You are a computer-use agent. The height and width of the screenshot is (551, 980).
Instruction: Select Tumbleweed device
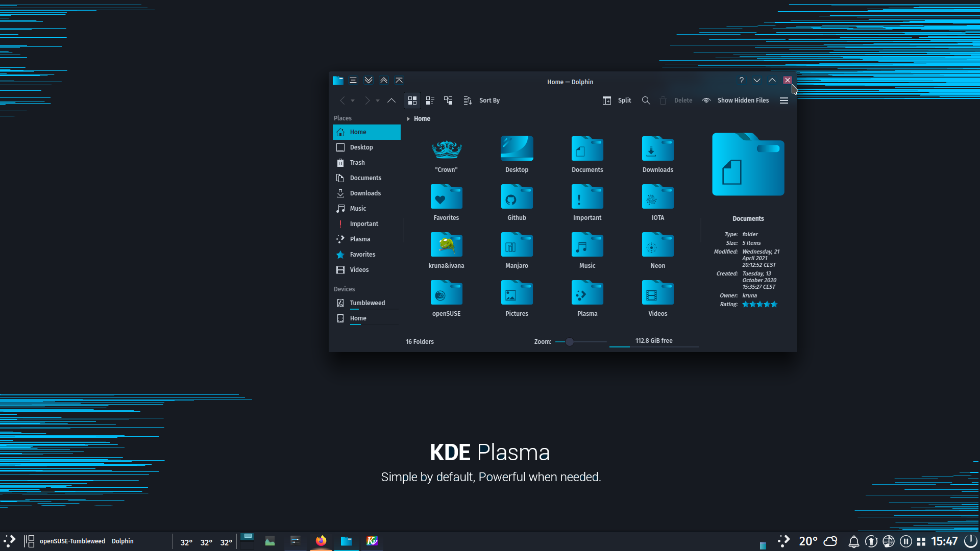pos(366,303)
